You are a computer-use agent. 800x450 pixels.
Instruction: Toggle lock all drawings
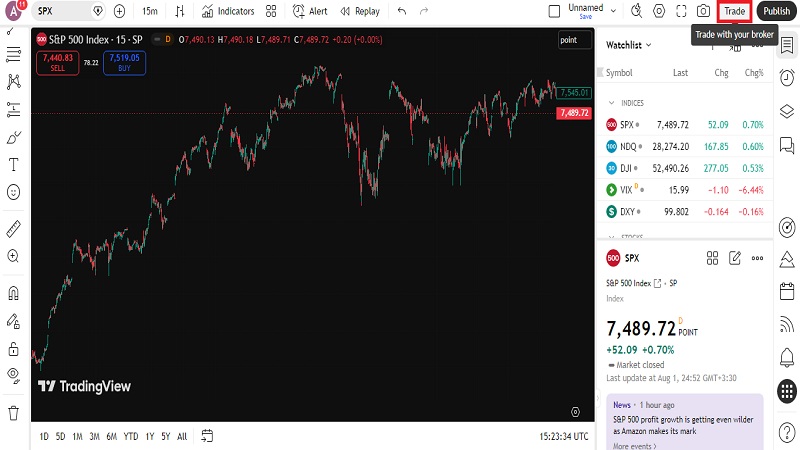13,348
